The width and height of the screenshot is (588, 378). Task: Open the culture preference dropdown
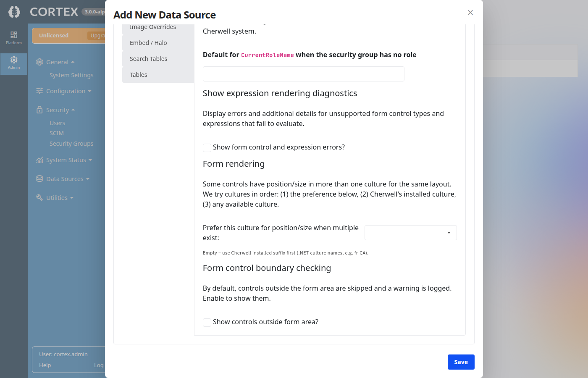(x=410, y=232)
